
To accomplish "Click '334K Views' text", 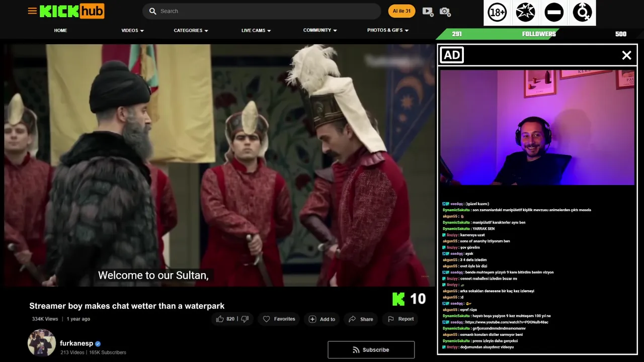I will [x=45, y=319].
